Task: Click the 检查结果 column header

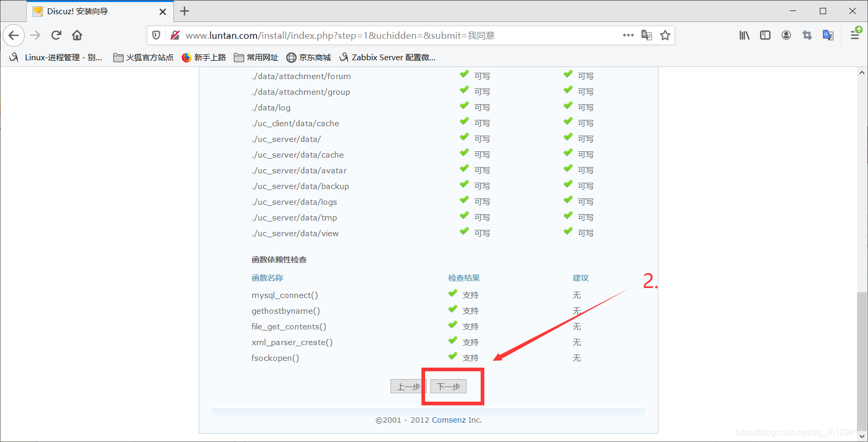Action: click(464, 278)
